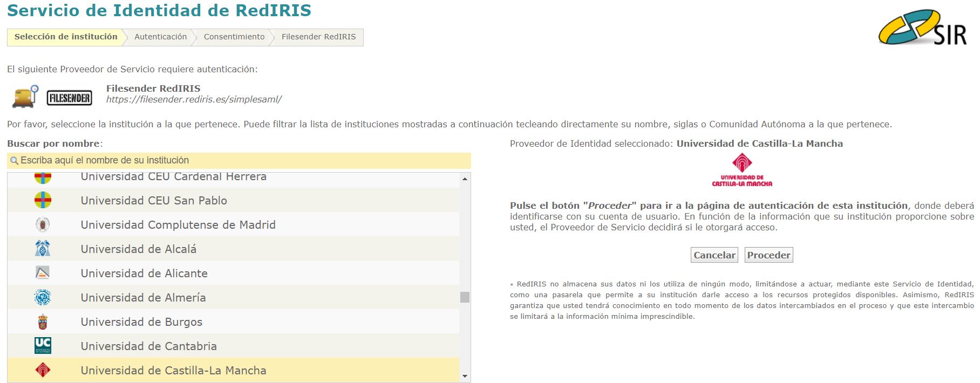This screenshot has height=383, width=980.
Task: Select Universidad de Alcalá
Action: (233, 249)
